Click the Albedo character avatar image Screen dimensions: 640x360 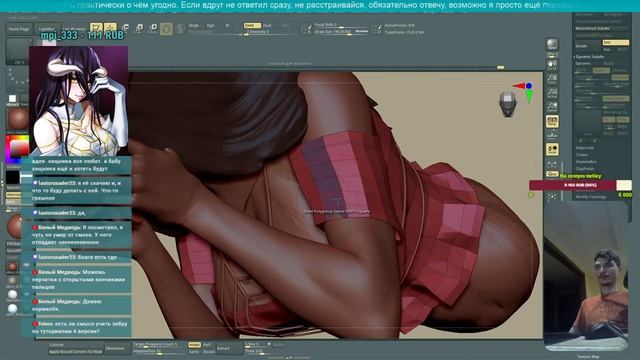[78, 101]
